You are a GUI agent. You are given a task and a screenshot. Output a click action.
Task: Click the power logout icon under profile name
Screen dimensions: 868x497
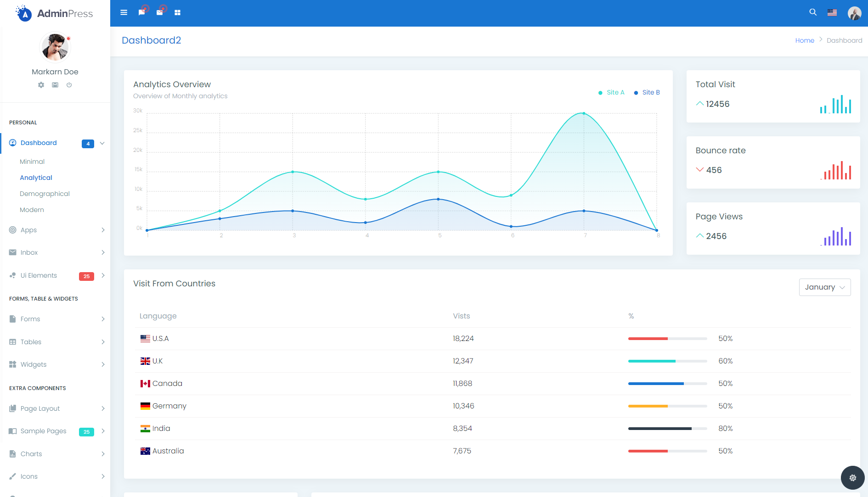[x=69, y=85]
